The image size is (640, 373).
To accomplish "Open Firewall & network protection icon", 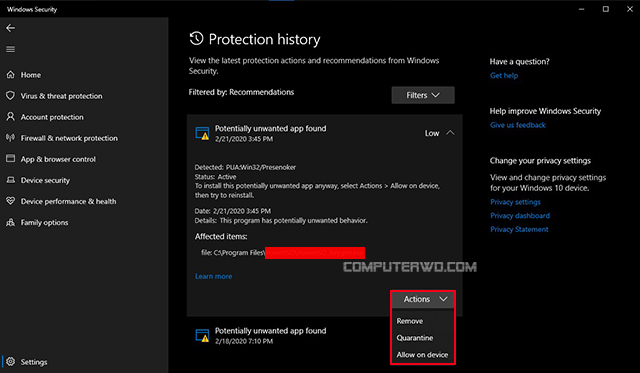I will point(10,138).
